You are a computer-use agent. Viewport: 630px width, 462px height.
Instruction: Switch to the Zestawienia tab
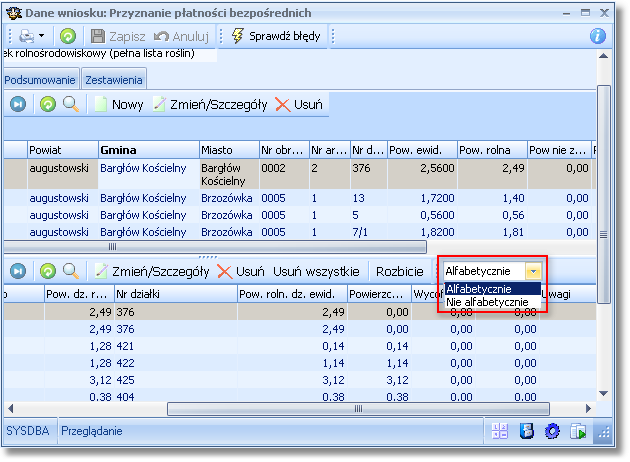[114, 80]
